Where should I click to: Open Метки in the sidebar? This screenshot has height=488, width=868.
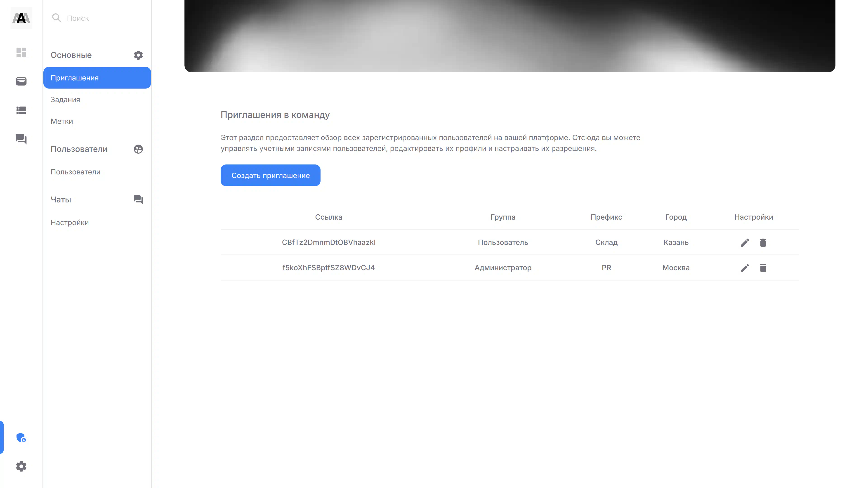tap(97, 121)
